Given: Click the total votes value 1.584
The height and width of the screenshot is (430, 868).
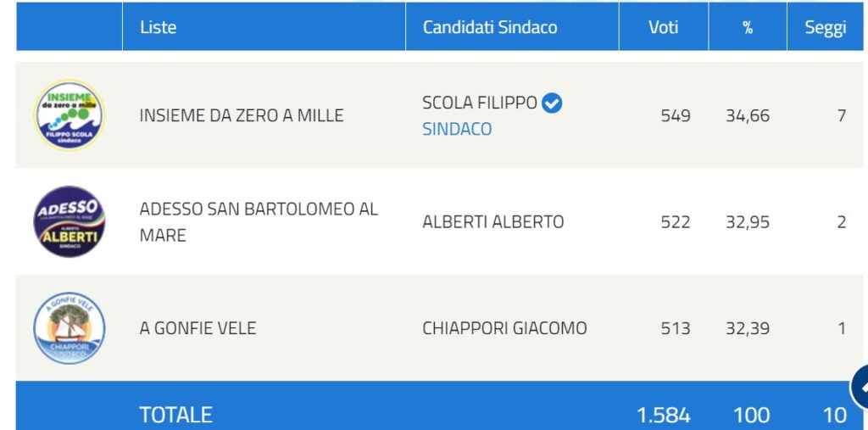Looking at the screenshot, I should coord(663,415).
